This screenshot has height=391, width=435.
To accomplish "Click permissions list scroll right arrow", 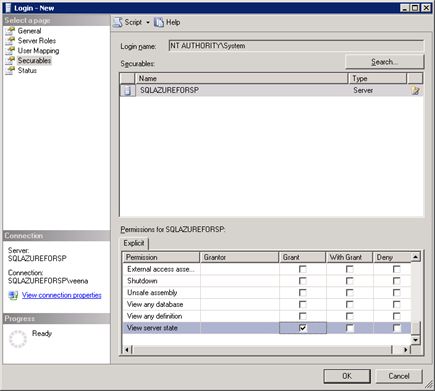I will [406, 350].
